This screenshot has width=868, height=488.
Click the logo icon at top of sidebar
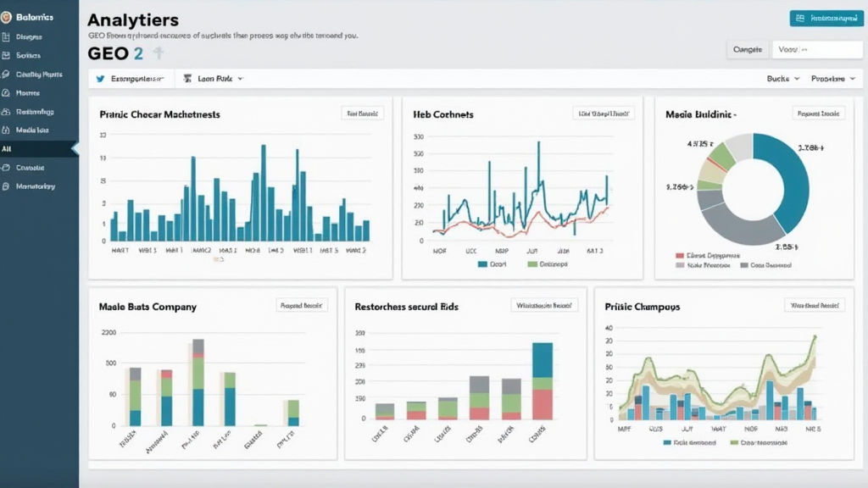click(8, 17)
